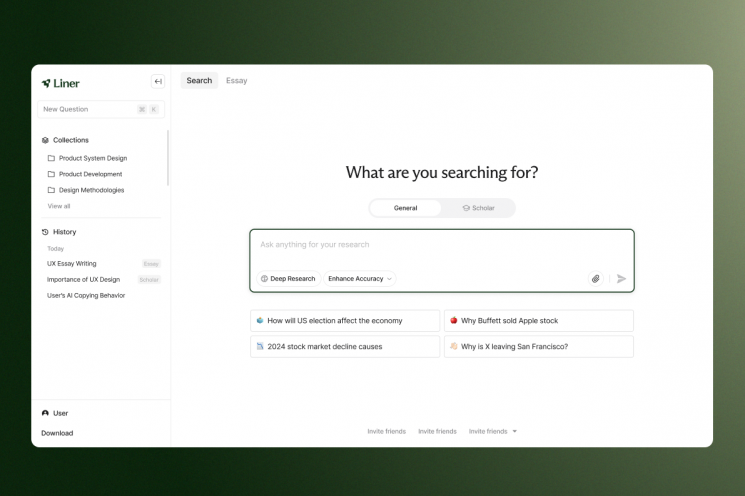Select How will US election affect the economy
Viewport: 745px width, 496px height.
coord(345,321)
